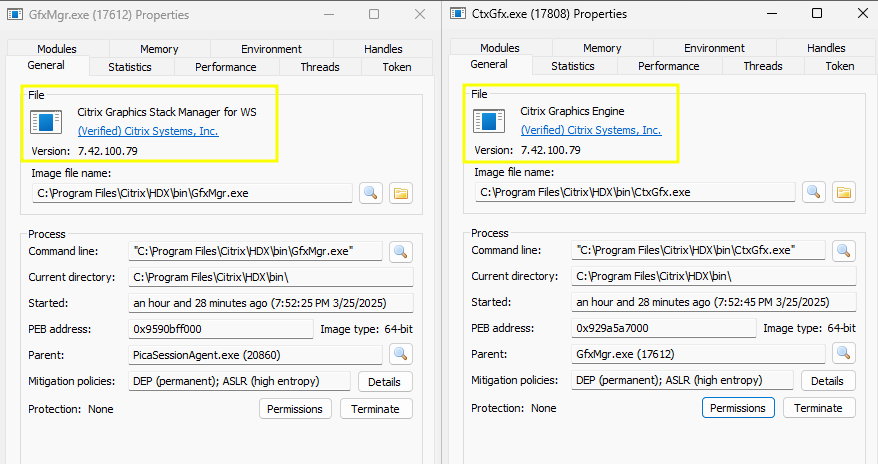Click magnifier beside GfxMgr.exe command line field
The width and height of the screenshot is (878, 464).
pyautogui.click(x=400, y=251)
